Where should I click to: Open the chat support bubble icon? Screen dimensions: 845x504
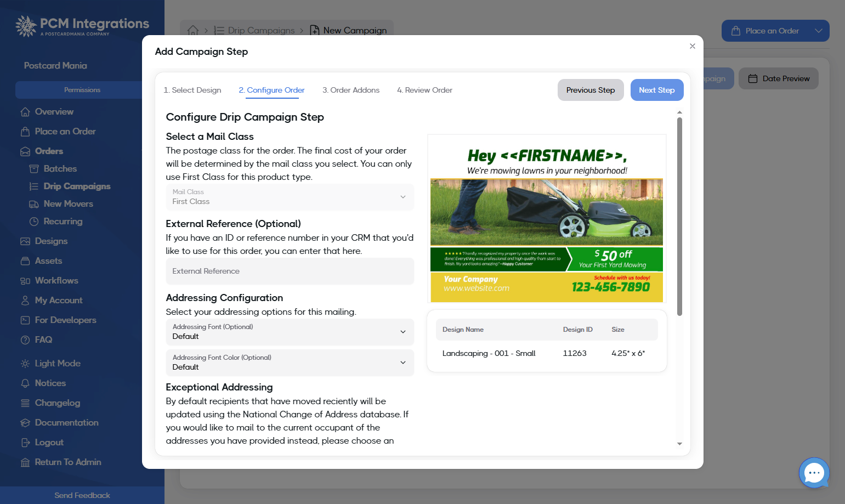(814, 473)
